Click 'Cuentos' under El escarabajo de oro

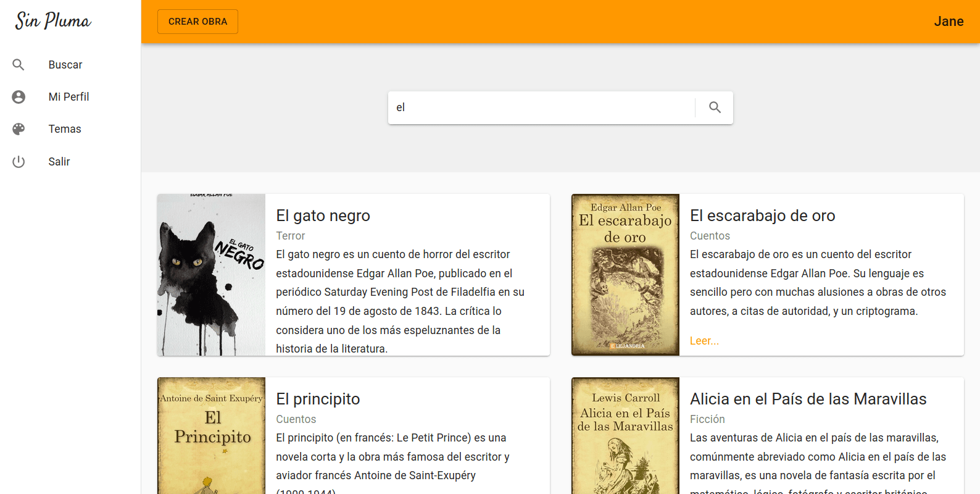[x=710, y=236]
